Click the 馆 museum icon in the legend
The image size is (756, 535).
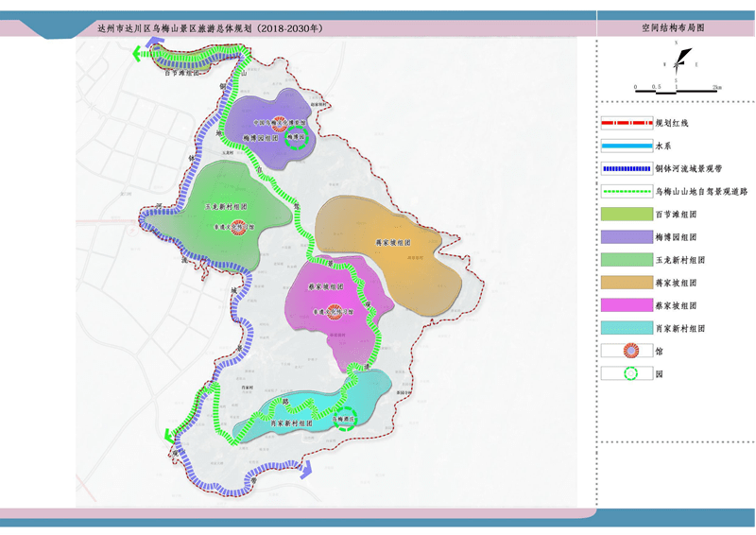[627, 351]
